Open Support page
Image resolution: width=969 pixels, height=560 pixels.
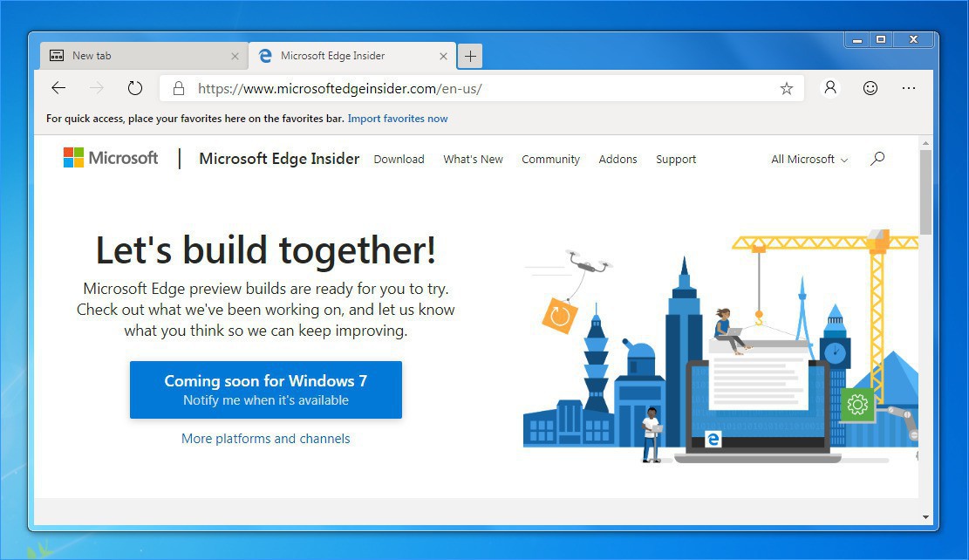point(675,160)
